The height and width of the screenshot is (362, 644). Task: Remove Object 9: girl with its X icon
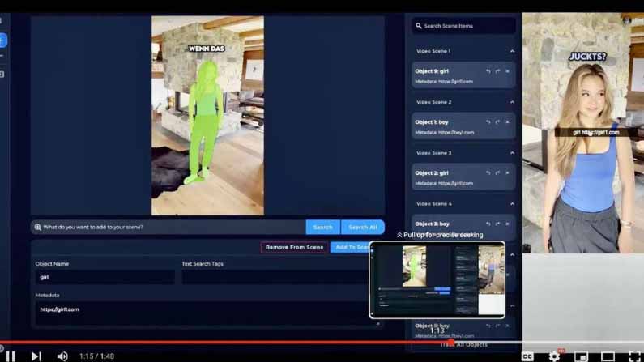[507, 71]
